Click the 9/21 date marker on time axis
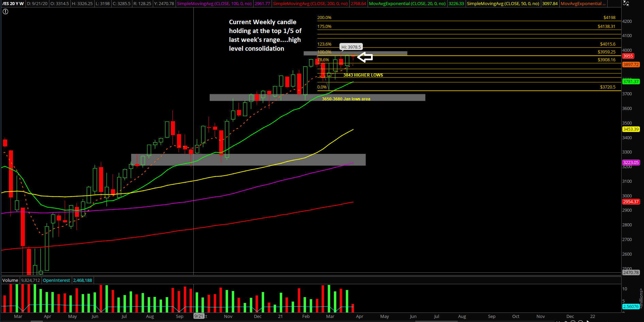Screen dimensions: 644x322 click(199, 316)
